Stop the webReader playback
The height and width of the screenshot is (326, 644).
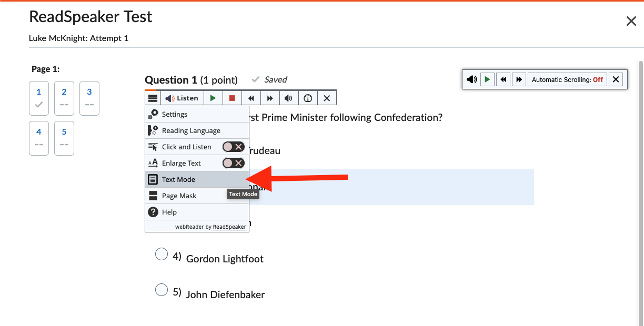tap(232, 98)
